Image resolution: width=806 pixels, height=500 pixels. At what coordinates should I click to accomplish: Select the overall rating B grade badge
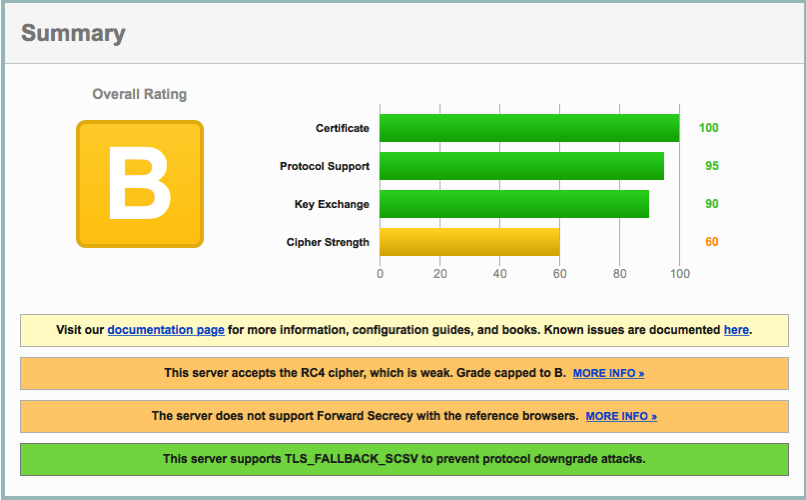coord(140,184)
